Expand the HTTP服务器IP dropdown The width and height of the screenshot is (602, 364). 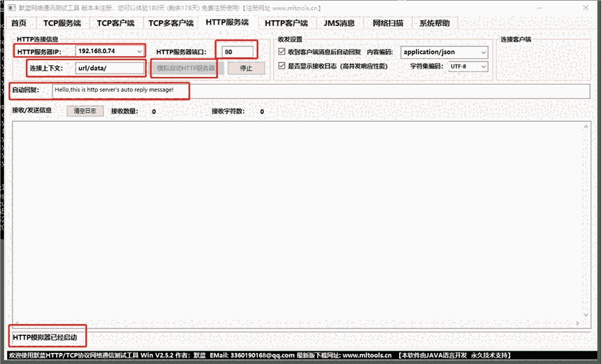click(139, 52)
